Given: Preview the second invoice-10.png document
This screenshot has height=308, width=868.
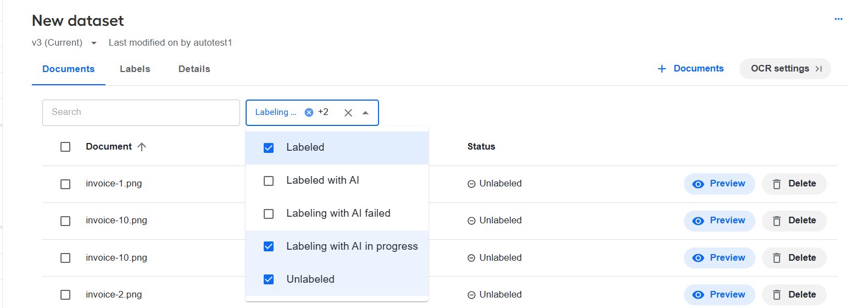Looking at the screenshot, I should tap(719, 258).
